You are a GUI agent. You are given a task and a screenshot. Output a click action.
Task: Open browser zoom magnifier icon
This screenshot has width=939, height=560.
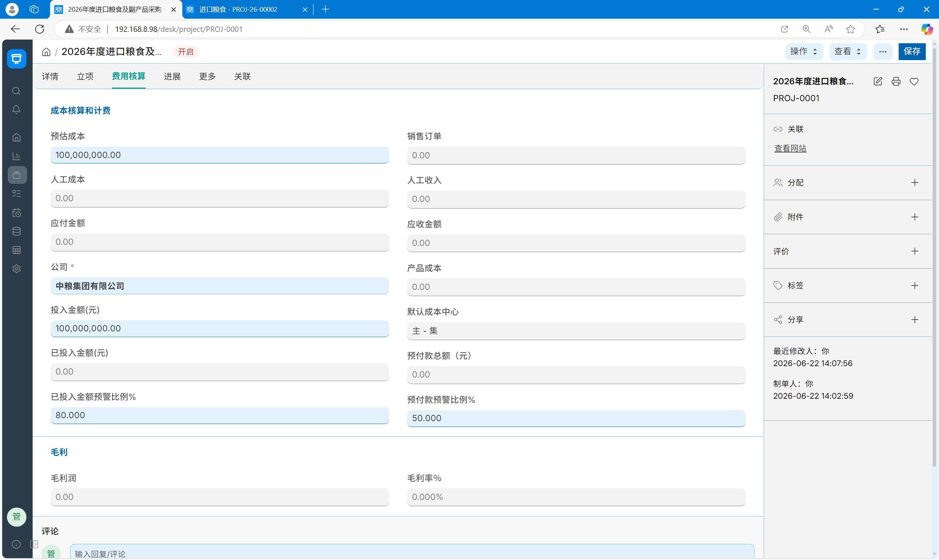[x=807, y=29]
